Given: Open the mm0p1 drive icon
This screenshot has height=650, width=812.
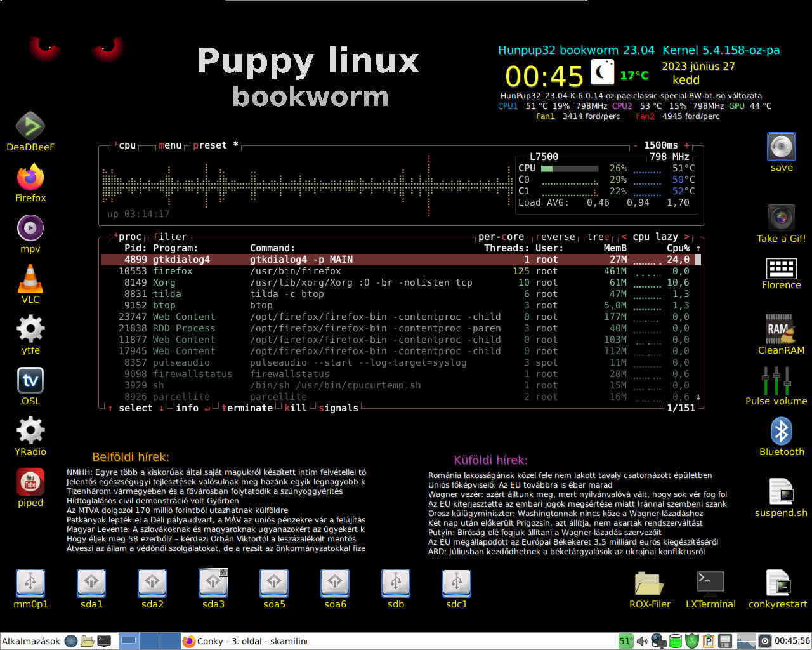Looking at the screenshot, I should click(30, 583).
